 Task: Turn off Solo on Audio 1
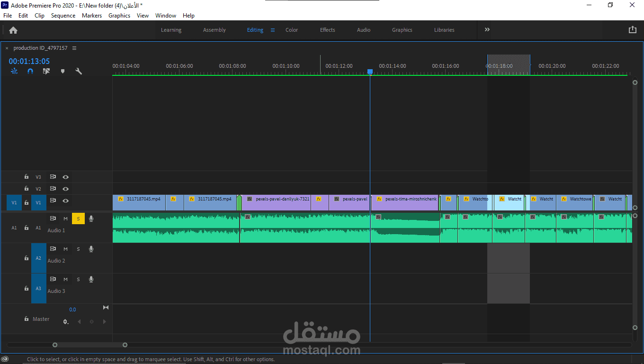[78, 218]
